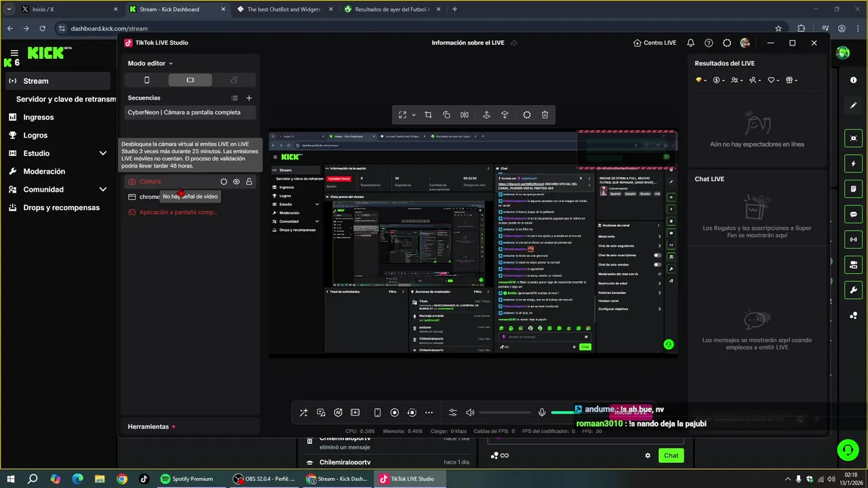Adjust the speaker volume slider
This screenshot has width=868, height=488.
pyautogui.click(x=505, y=413)
